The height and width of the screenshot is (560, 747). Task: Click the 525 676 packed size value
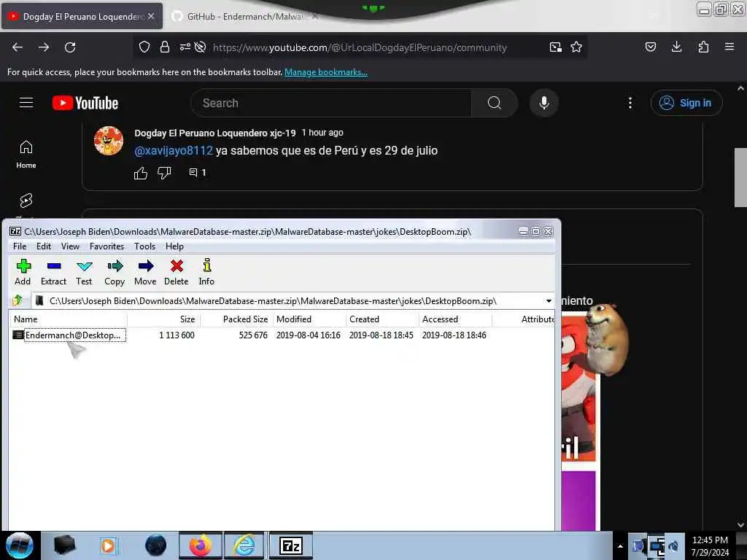(253, 335)
